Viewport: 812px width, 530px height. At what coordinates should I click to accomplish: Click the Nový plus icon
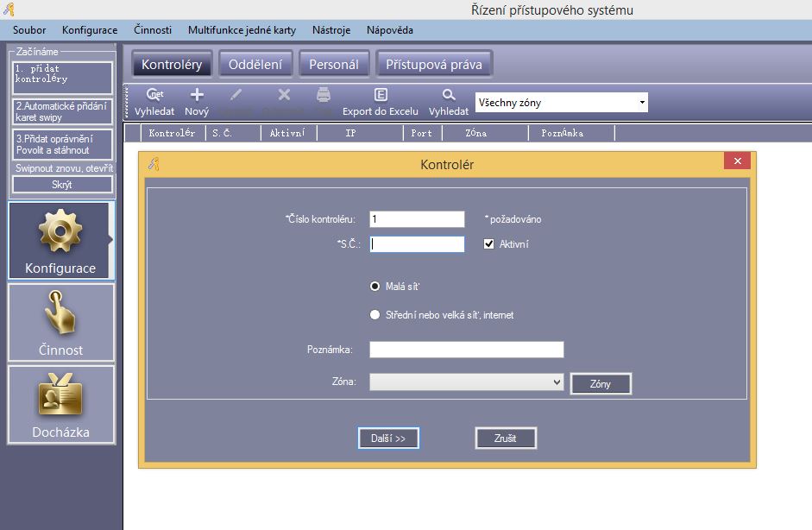click(x=197, y=102)
